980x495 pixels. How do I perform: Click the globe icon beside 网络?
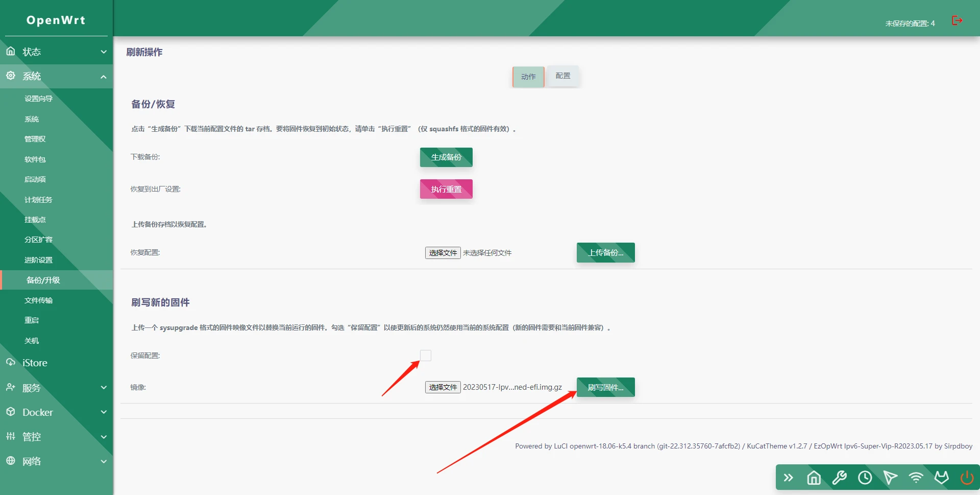click(x=11, y=461)
